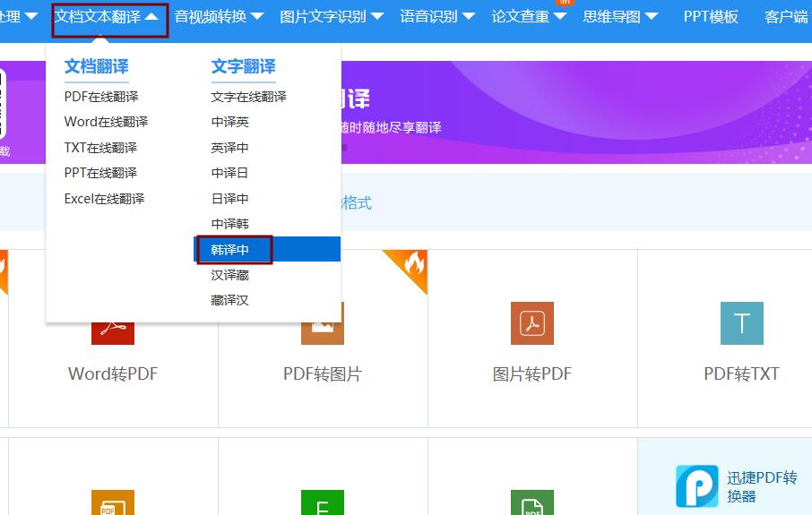
Task: Expand the 图片文字识别 dropdown menu
Action: 332,16
